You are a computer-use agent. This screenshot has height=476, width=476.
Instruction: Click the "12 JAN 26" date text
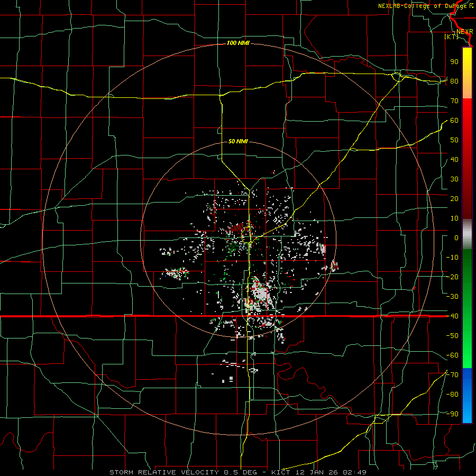click(x=316, y=472)
